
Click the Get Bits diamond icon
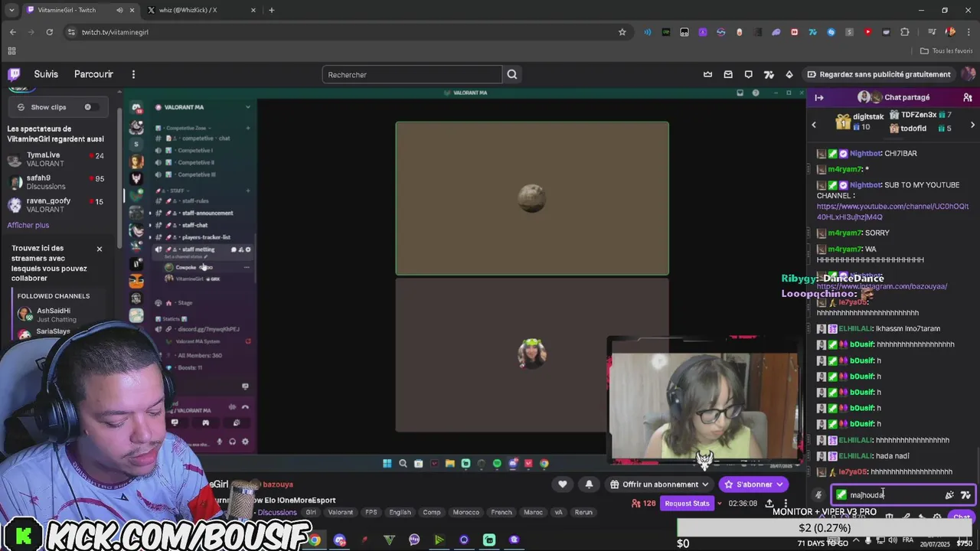tap(789, 74)
